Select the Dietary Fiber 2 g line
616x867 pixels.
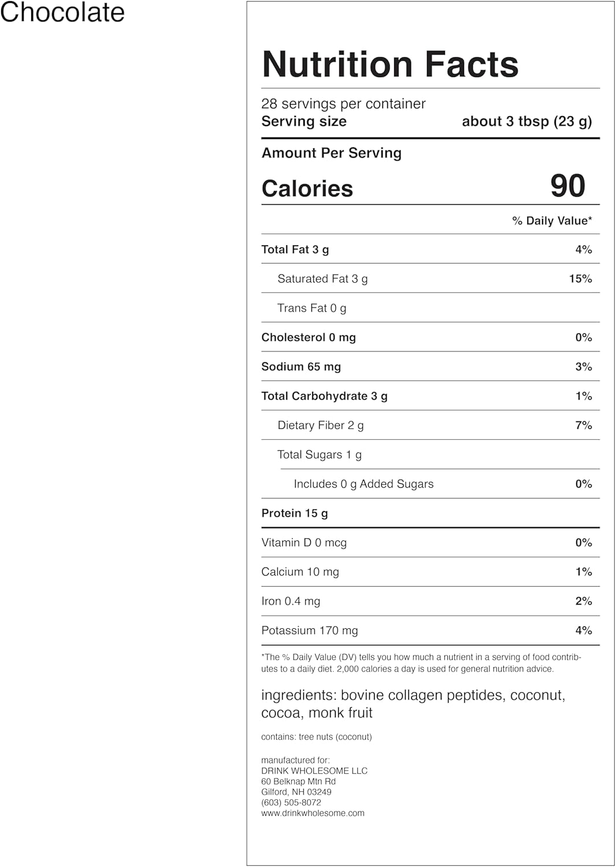[x=321, y=425]
